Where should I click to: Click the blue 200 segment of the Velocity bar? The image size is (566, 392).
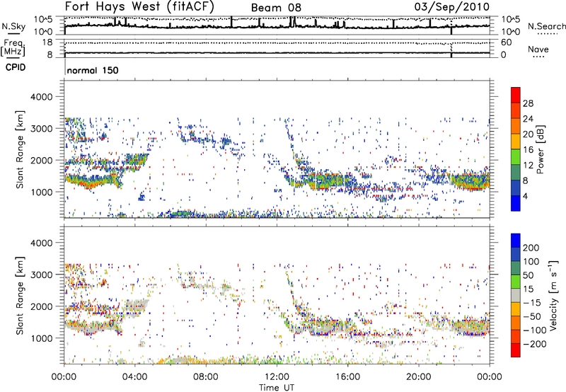pyautogui.click(x=516, y=241)
